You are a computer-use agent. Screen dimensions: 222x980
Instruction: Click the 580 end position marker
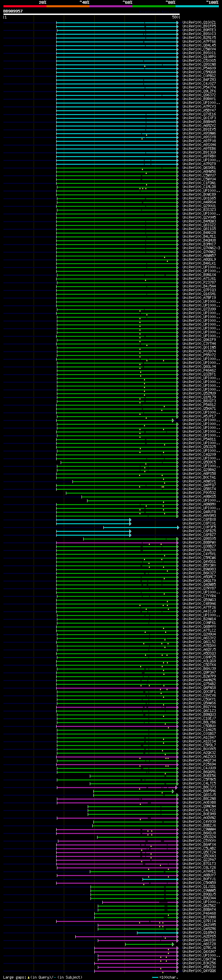(175, 17)
